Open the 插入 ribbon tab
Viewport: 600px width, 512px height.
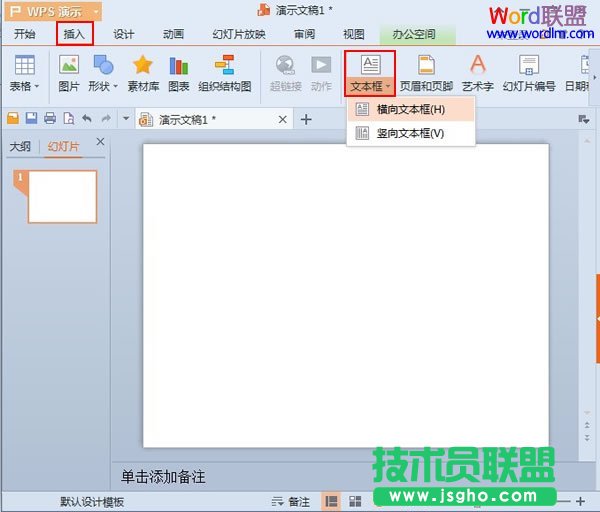pos(74,34)
